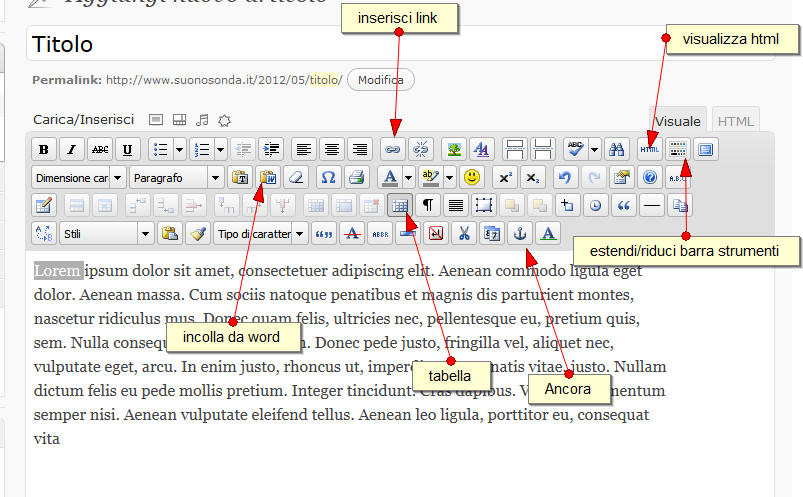Click the paste from Word icon
Screen dimensions: 803x497
pyautogui.click(x=268, y=178)
